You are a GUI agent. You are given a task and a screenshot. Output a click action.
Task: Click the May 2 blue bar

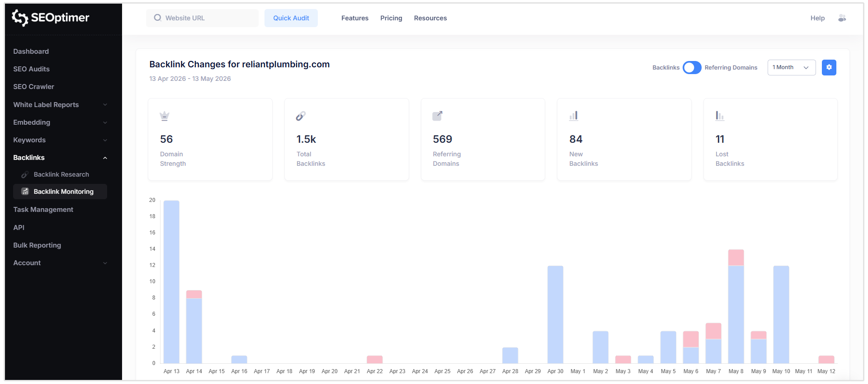pos(600,347)
